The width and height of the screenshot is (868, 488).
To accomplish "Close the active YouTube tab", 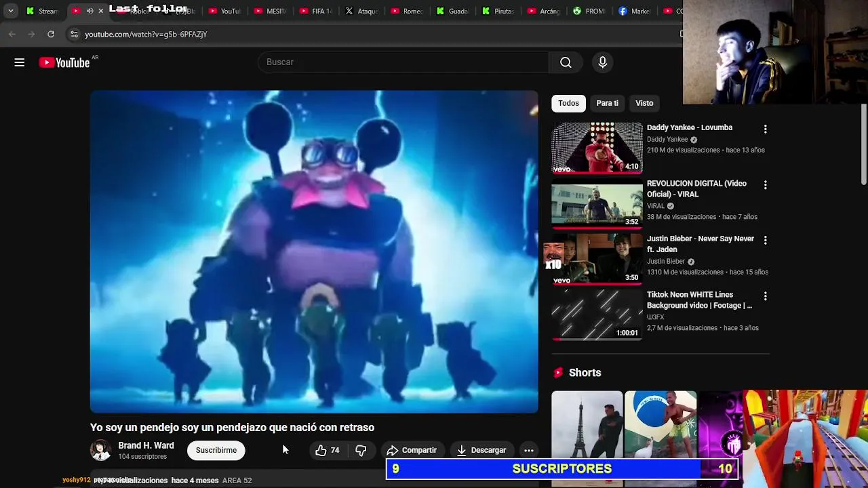I will pos(100,11).
